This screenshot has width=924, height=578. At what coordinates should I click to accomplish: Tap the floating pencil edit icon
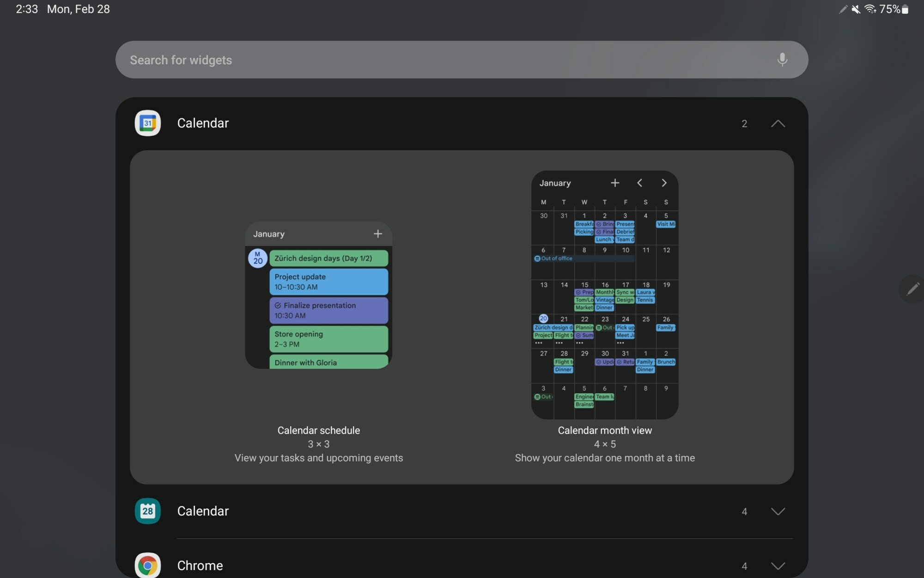coord(912,289)
